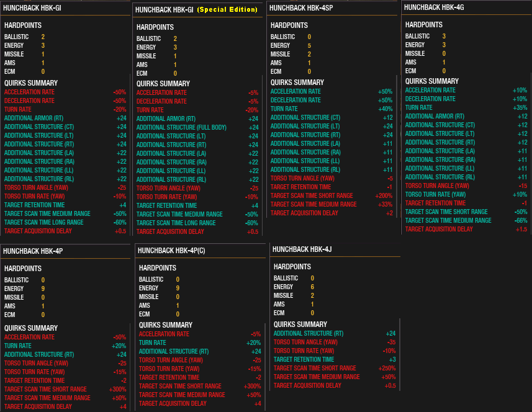Viewport: 532px width, 412px height.
Task: Select ADDITIONAL STRUCTURE (RT) +24 in HBK-4J
Action: pyautogui.click(x=335, y=333)
